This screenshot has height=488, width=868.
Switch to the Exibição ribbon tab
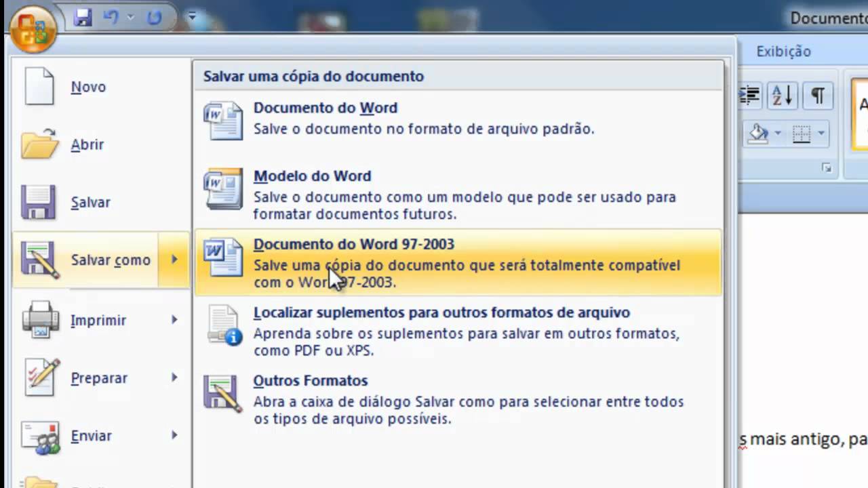[x=783, y=52]
